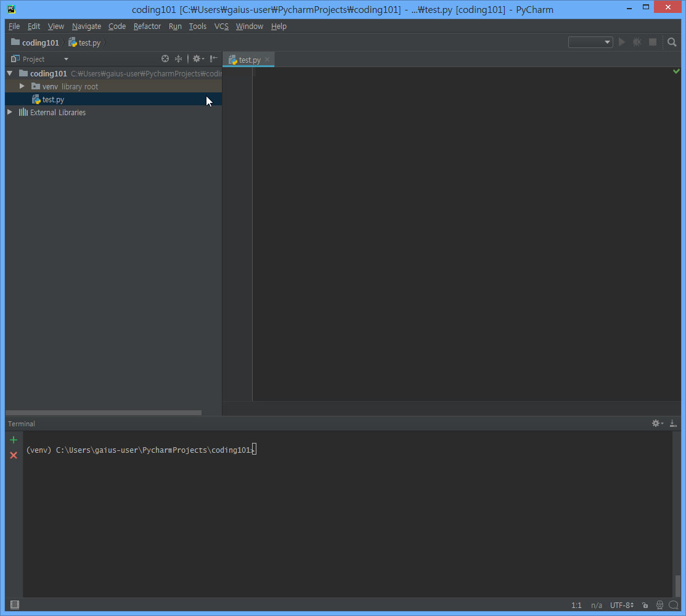Expand the venv library root folder
The image size is (686, 616).
pyautogui.click(x=22, y=86)
